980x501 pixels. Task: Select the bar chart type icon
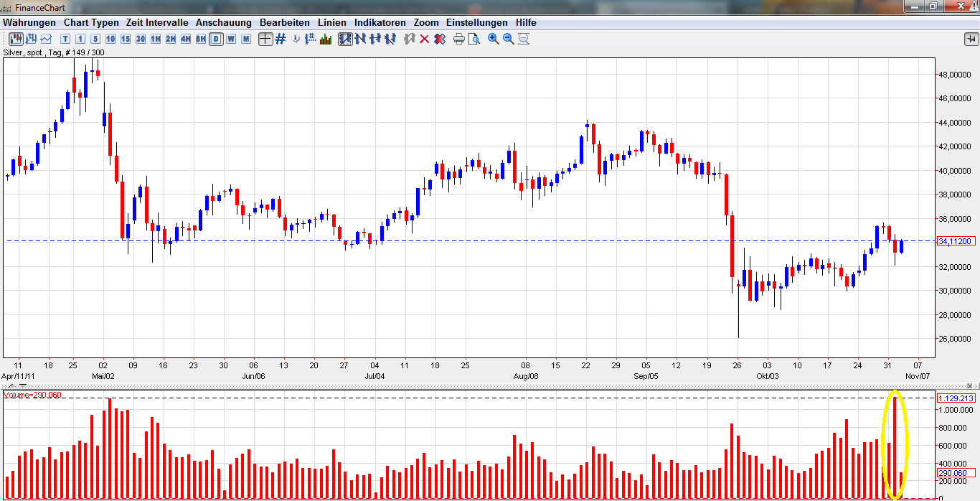(32, 39)
